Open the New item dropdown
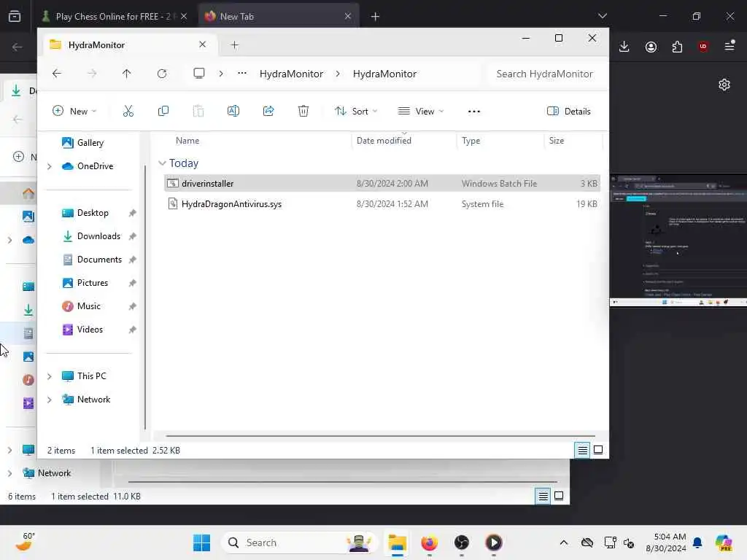This screenshot has width=747, height=560. (74, 111)
